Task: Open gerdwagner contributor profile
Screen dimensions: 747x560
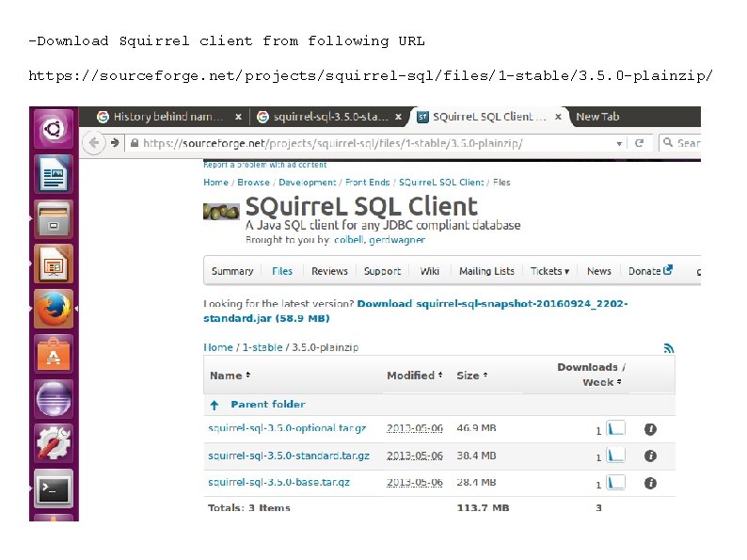Action: [397, 240]
